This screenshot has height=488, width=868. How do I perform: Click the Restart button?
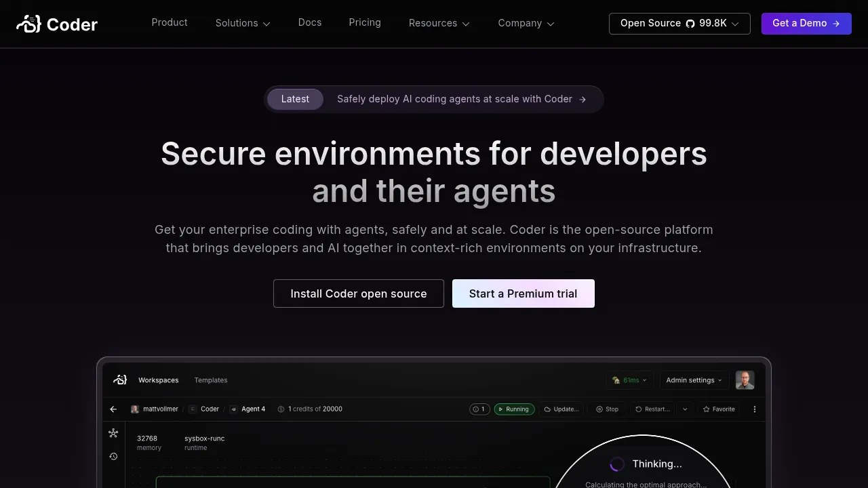653,409
